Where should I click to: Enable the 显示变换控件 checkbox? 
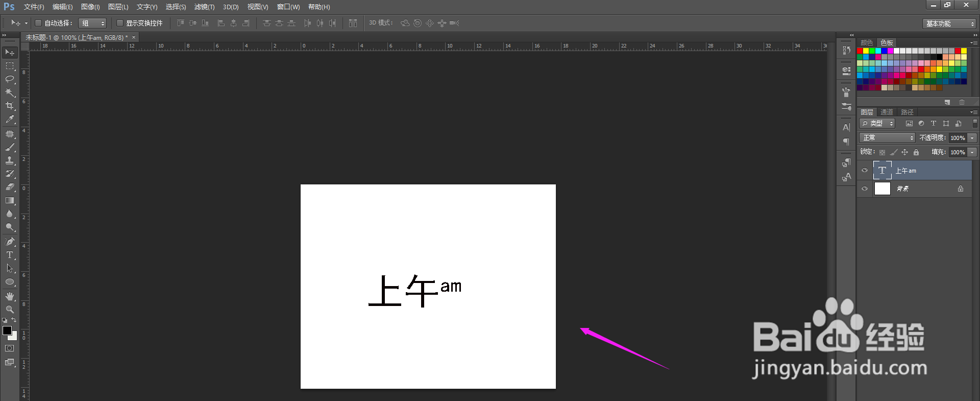119,23
